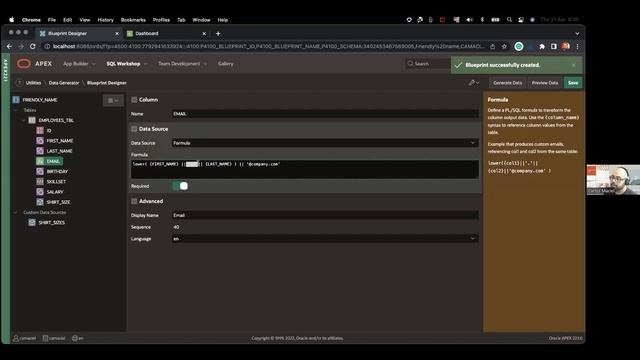The width and height of the screenshot is (640, 360).
Task: Open the Chrome Bookmarks menu
Action: tap(133, 20)
